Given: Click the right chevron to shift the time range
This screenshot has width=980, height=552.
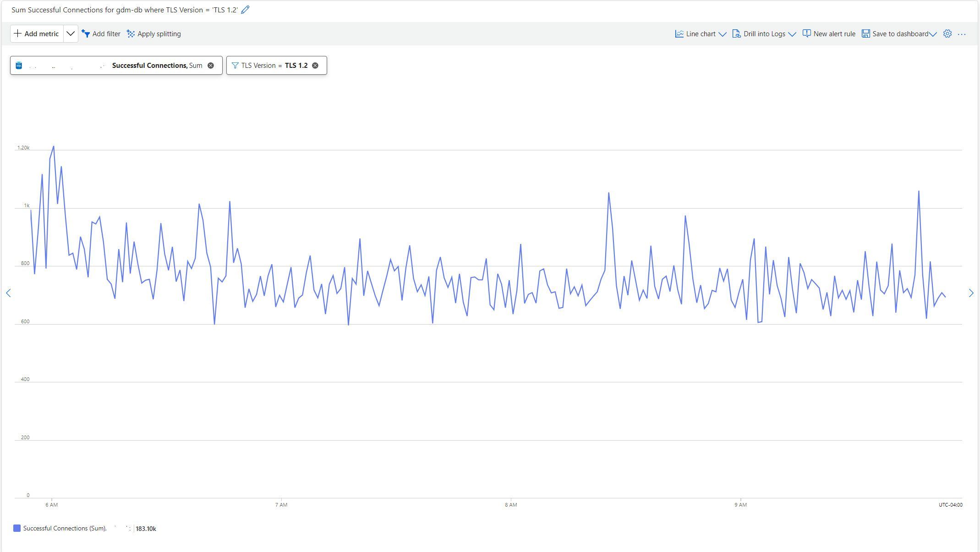Looking at the screenshot, I should click(x=971, y=293).
